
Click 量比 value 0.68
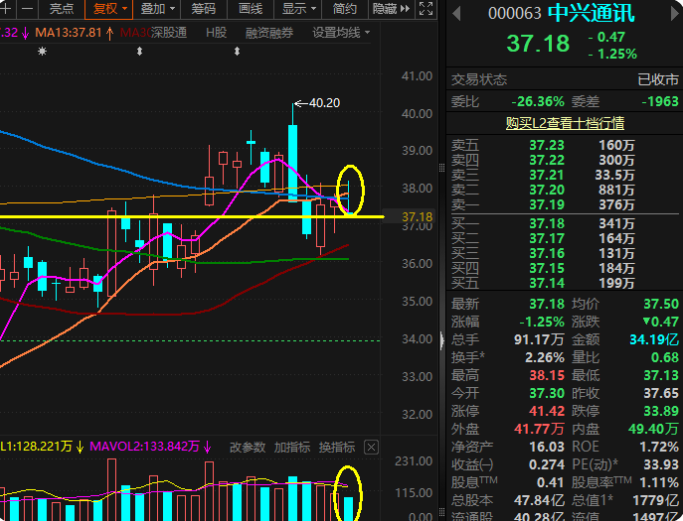coord(665,358)
